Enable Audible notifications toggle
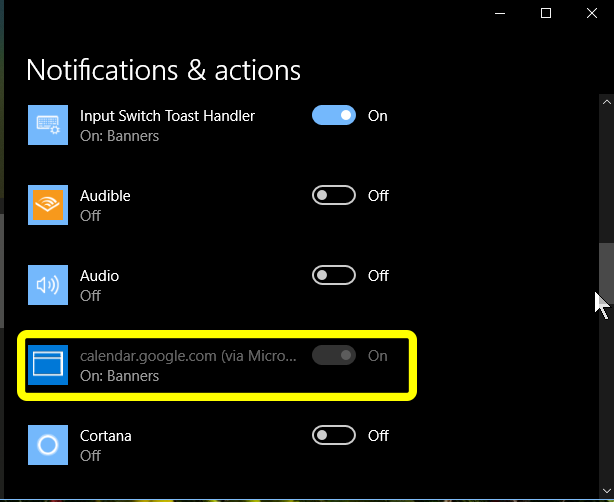 pyautogui.click(x=334, y=196)
